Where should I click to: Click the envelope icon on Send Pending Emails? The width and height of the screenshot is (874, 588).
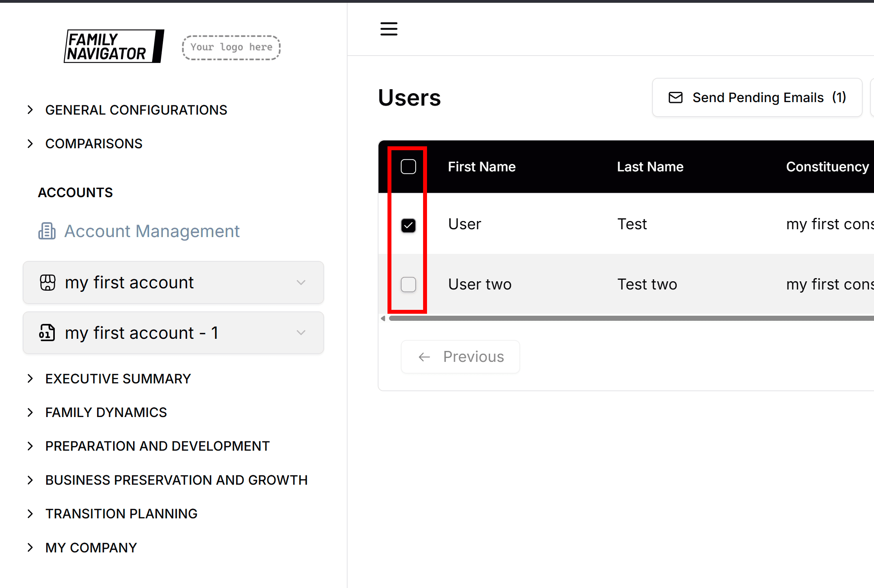(x=675, y=97)
